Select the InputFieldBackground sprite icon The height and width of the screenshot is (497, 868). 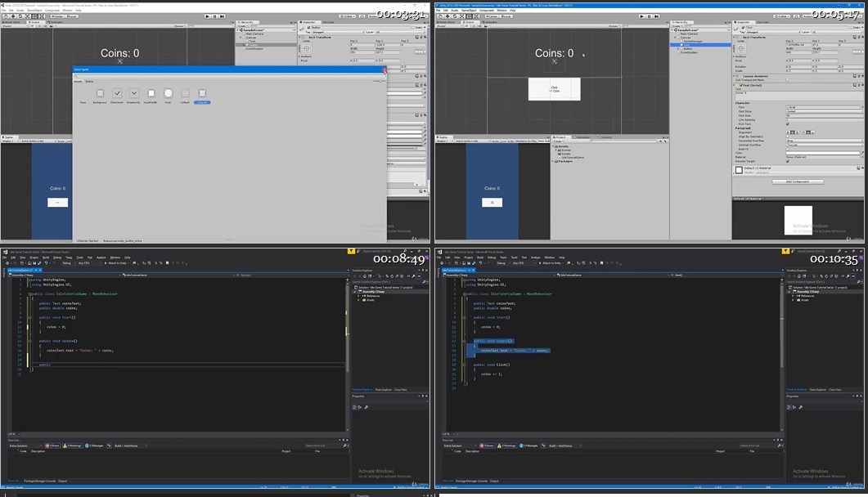point(151,94)
